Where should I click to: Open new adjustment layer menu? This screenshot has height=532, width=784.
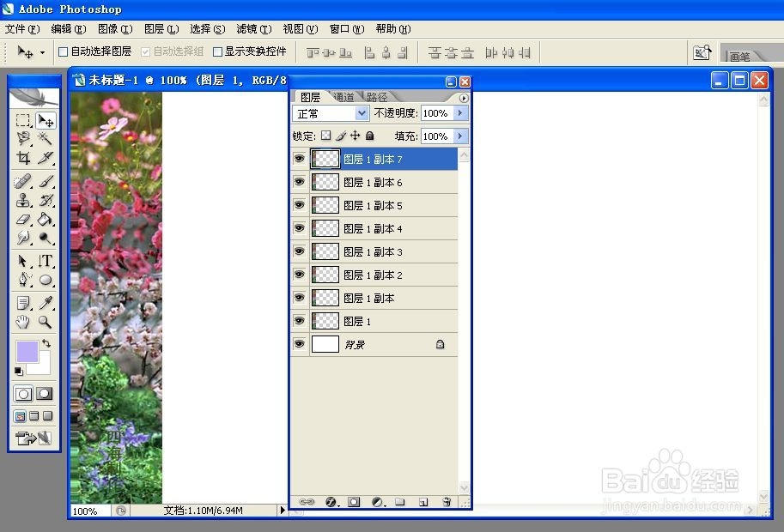coord(378,502)
